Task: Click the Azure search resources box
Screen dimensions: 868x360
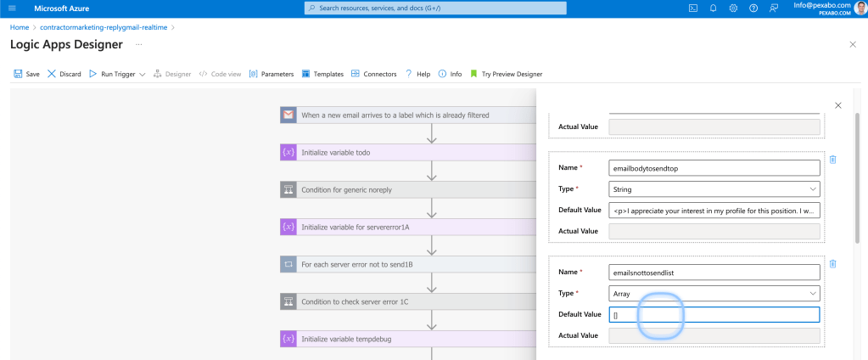Action: (x=435, y=8)
